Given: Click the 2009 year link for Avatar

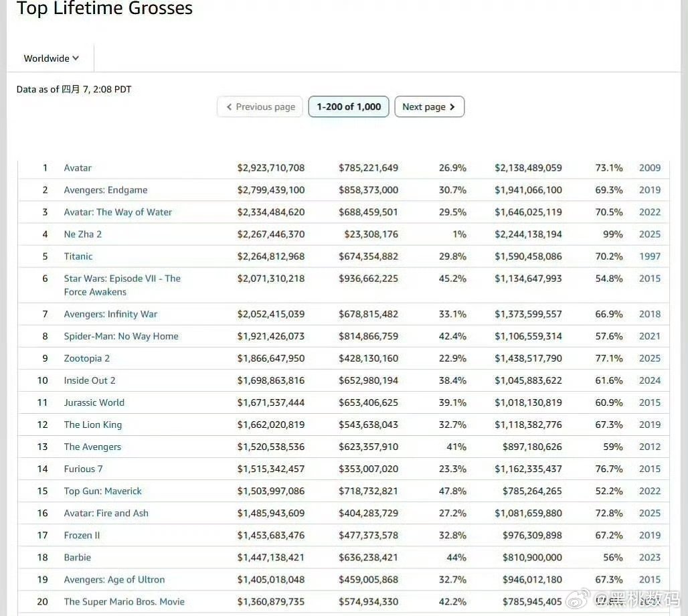Looking at the screenshot, I should [649, 168].
